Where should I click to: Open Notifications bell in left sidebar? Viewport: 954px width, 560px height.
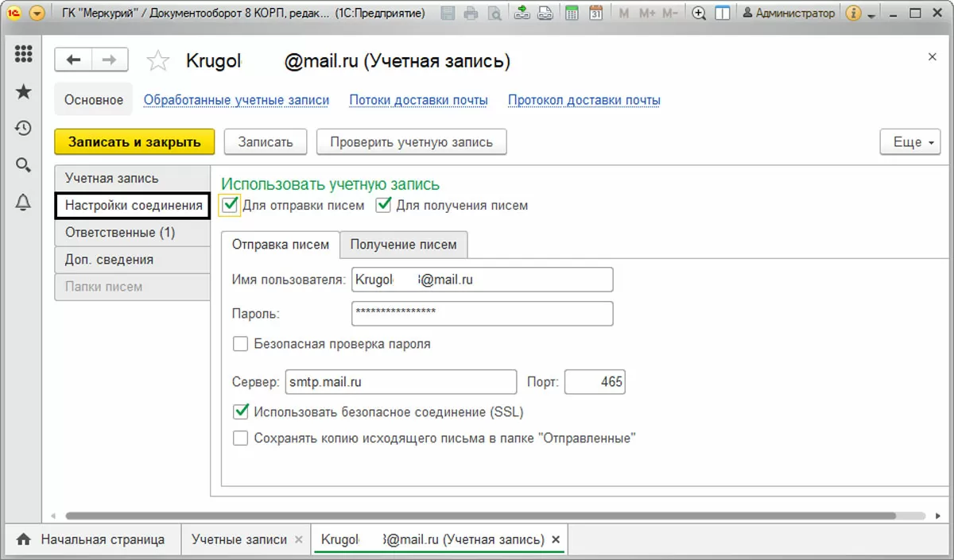point(24,203)
